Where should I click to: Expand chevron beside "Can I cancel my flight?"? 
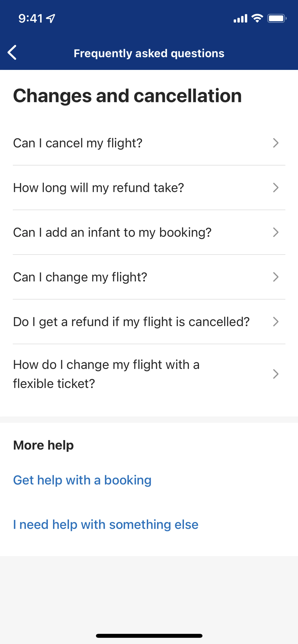click(275, 143)
